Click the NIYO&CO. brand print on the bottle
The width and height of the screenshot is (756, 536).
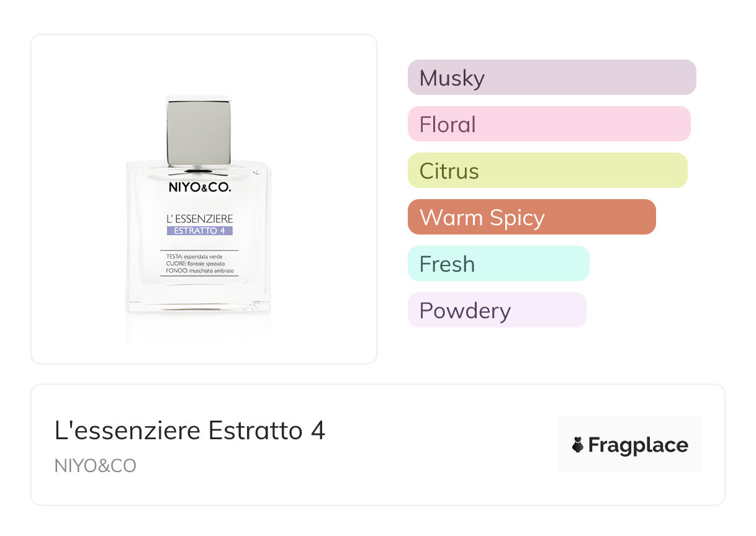pyautogui.click(x=199, y=187)
